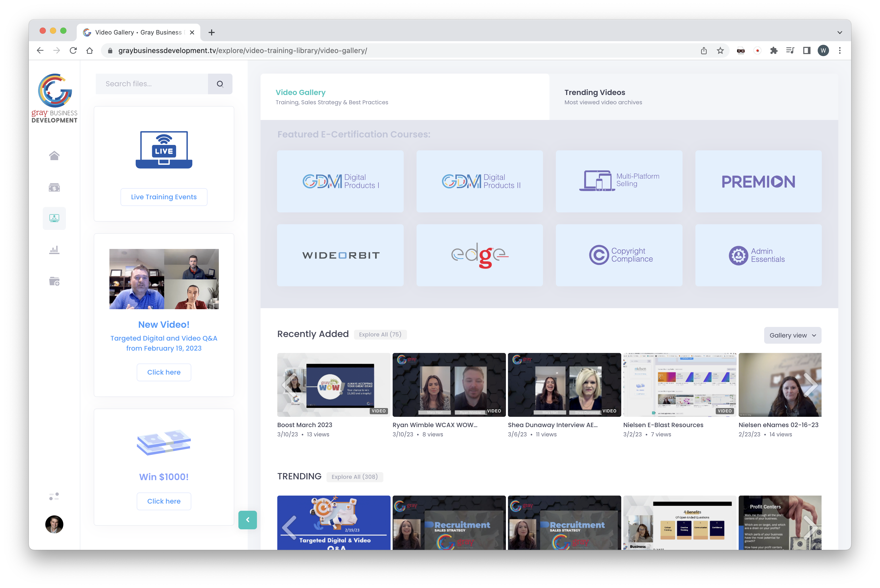Click the red recording extension icon
Image resolution: width=880 pixels, height=588 pixels.
757,51
